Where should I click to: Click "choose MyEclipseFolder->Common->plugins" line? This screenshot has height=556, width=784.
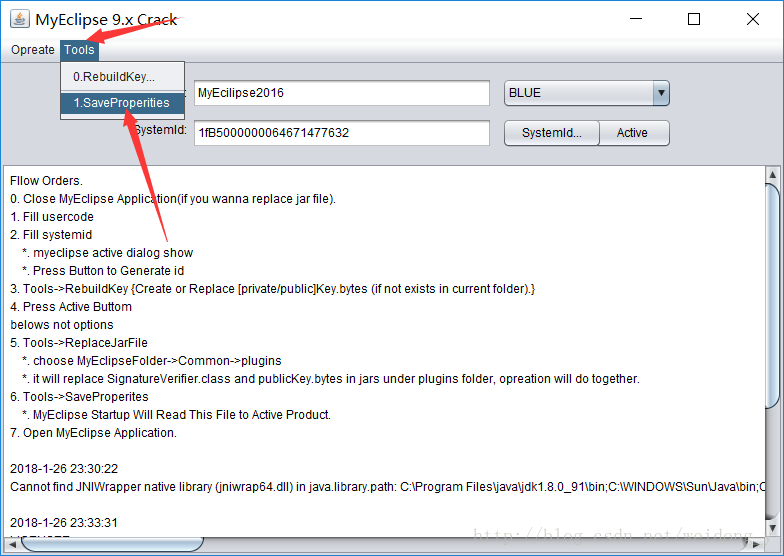click(152, 361)
